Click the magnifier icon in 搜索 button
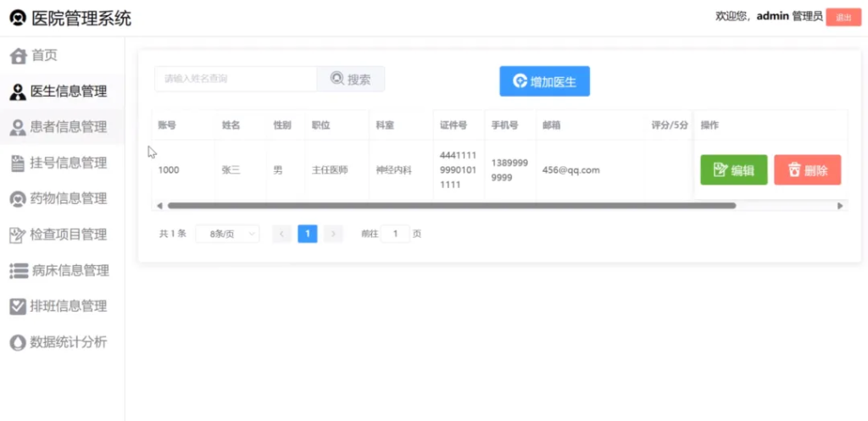 [337, 79]
